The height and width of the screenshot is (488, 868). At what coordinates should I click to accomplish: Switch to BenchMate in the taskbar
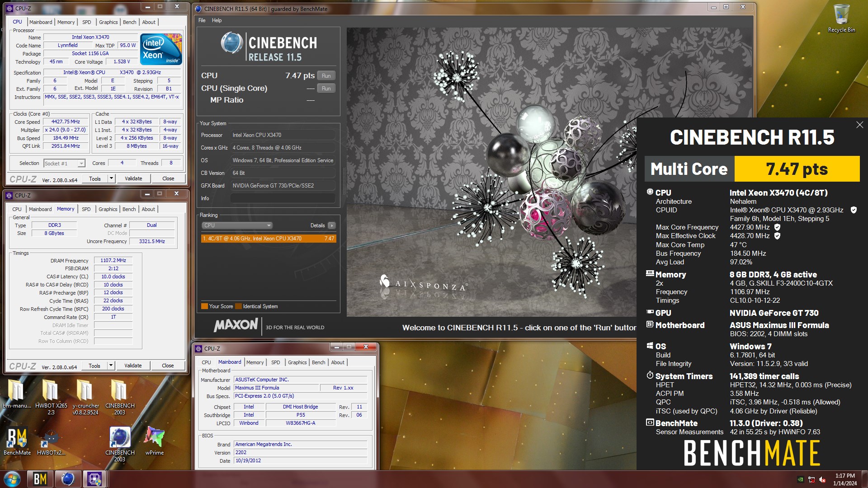tap(40, 479)
